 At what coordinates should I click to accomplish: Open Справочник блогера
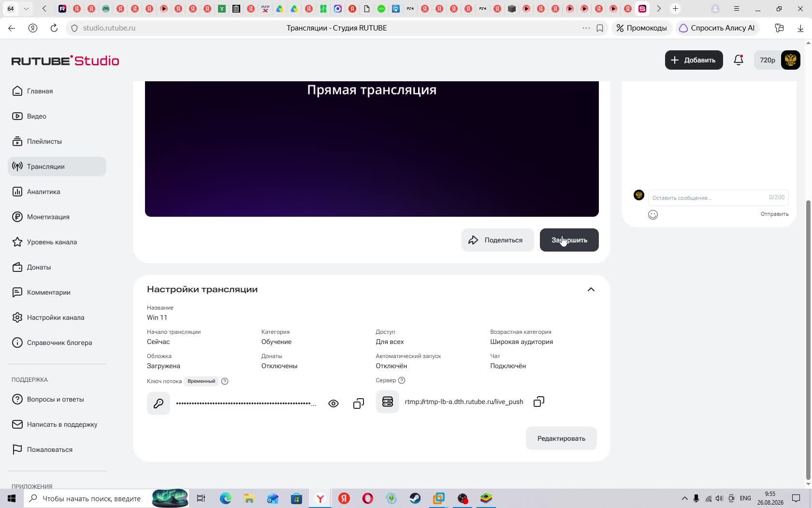57,343
